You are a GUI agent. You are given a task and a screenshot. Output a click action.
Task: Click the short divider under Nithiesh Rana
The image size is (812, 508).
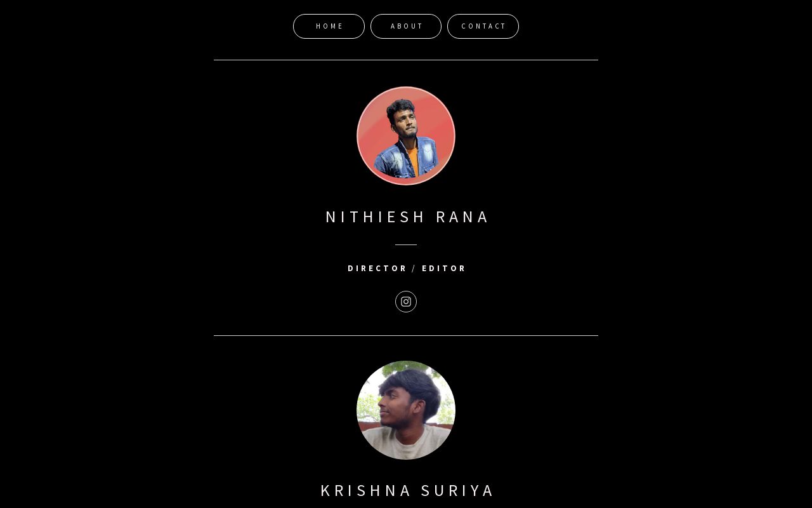tap(406, 244)
